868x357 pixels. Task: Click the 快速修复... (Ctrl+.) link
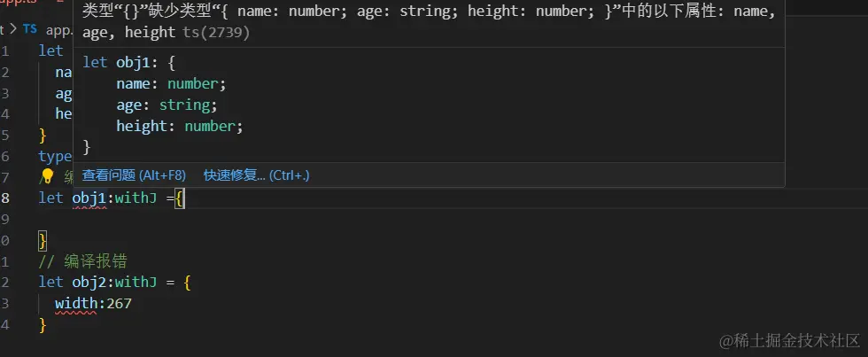(x=256, y=175)
